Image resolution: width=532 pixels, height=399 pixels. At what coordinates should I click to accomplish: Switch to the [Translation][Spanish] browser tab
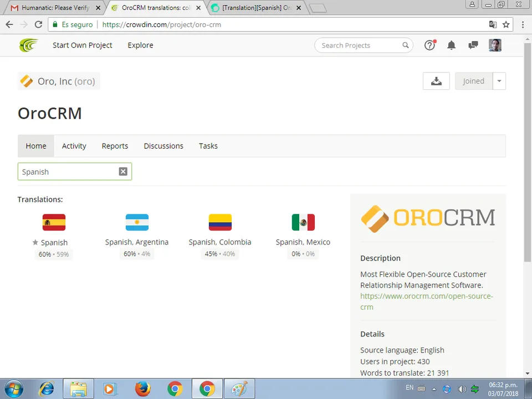pos(257,7)
